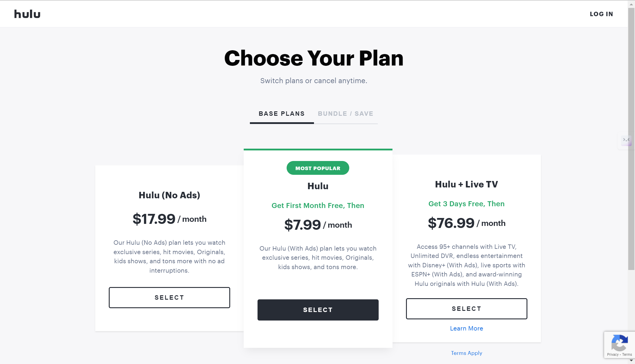Click the scrollbar up arrow

pos(631,4)
